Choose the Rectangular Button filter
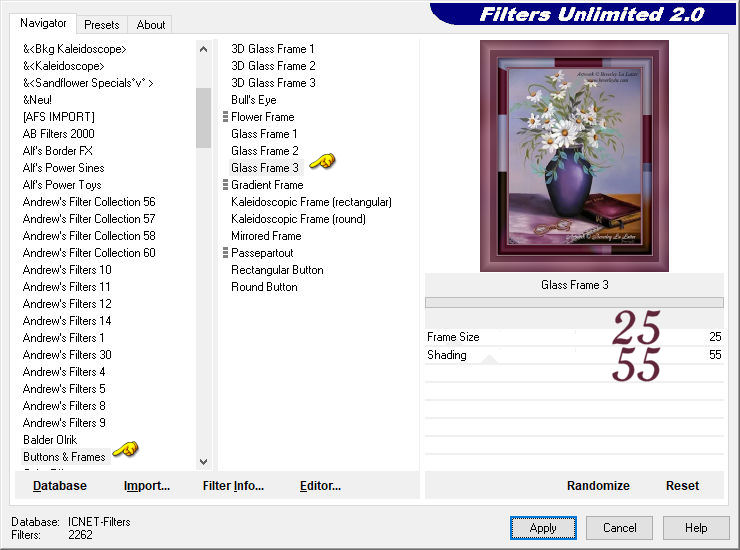Viewport: 740px width, 550px height. pos(278,270)
